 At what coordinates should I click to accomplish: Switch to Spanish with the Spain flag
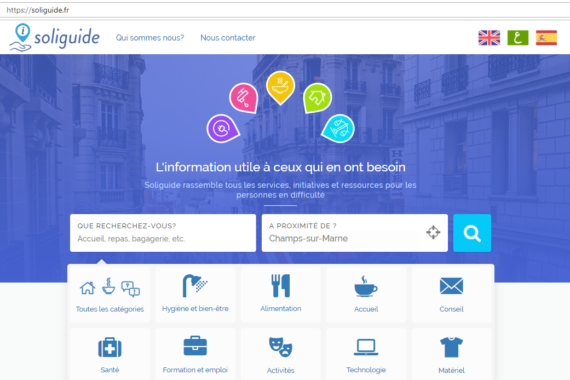coord(546,38)
